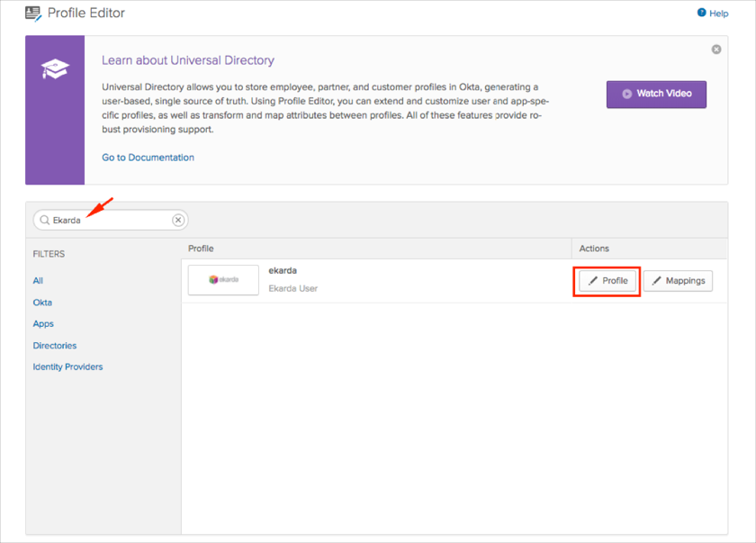This screenshot has width=756, height=543.
Task: Show the Directories filter results
Action: tap(55, 346)
